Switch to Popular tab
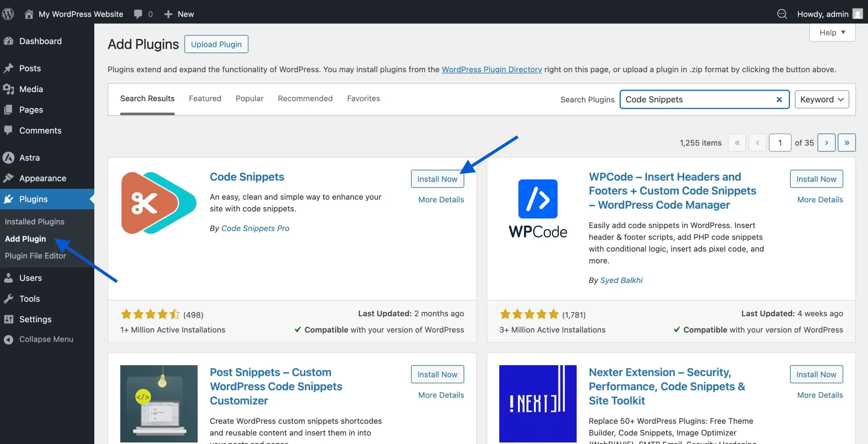 (250, 98)
